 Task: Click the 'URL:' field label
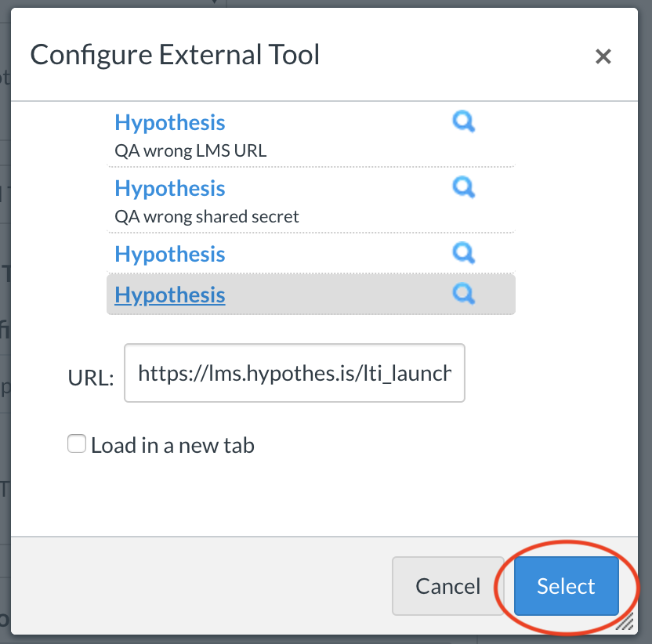click(x=91, y=378)
